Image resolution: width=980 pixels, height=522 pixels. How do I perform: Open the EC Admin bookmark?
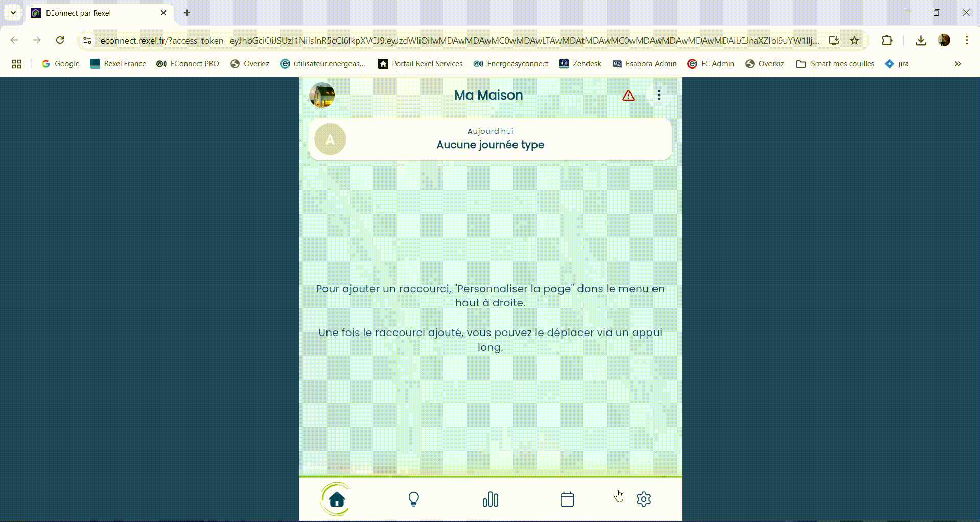click(711, 64)
